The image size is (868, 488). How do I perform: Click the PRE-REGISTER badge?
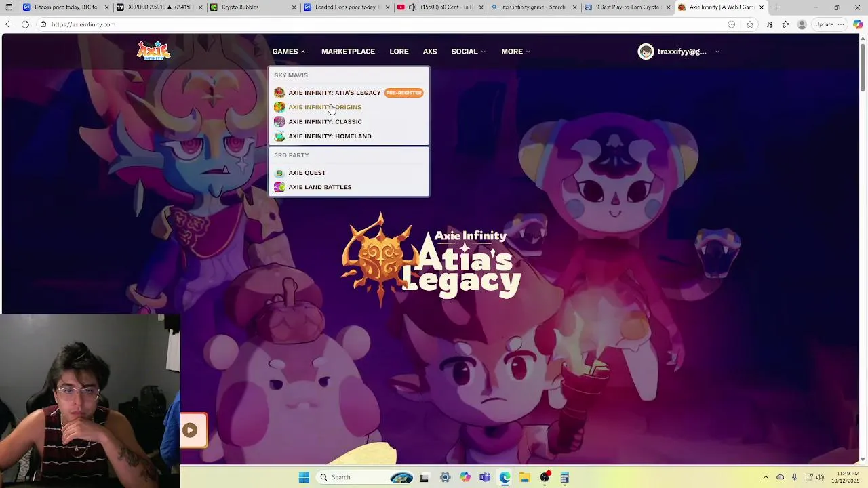pos(403,93)
